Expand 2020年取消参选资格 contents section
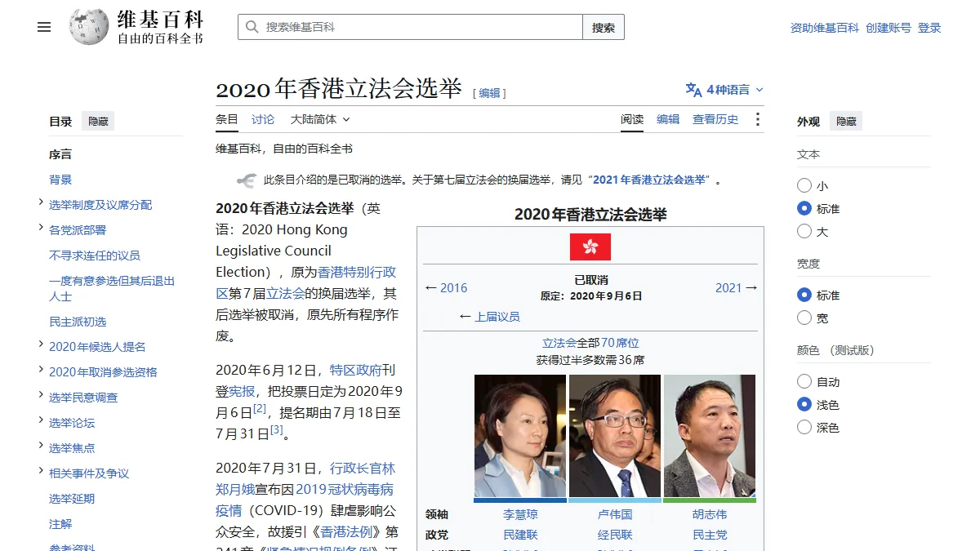 point(41,371)
